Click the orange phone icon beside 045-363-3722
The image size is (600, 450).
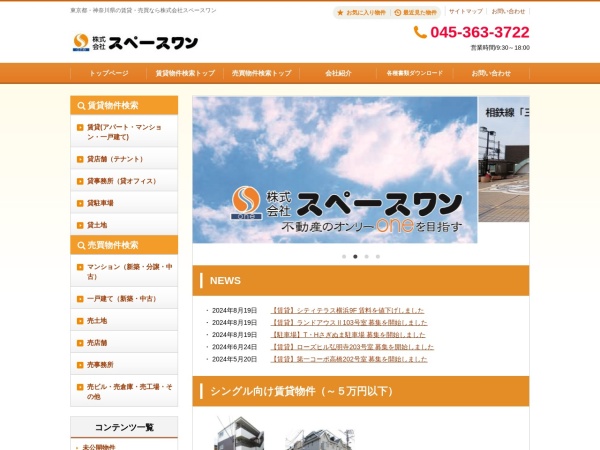point(420,32)
